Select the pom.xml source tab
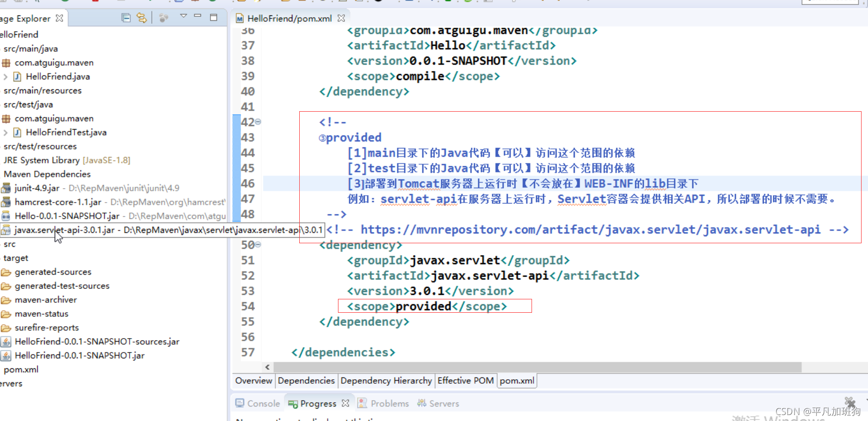Screen dimensions: 868x421 517,380
